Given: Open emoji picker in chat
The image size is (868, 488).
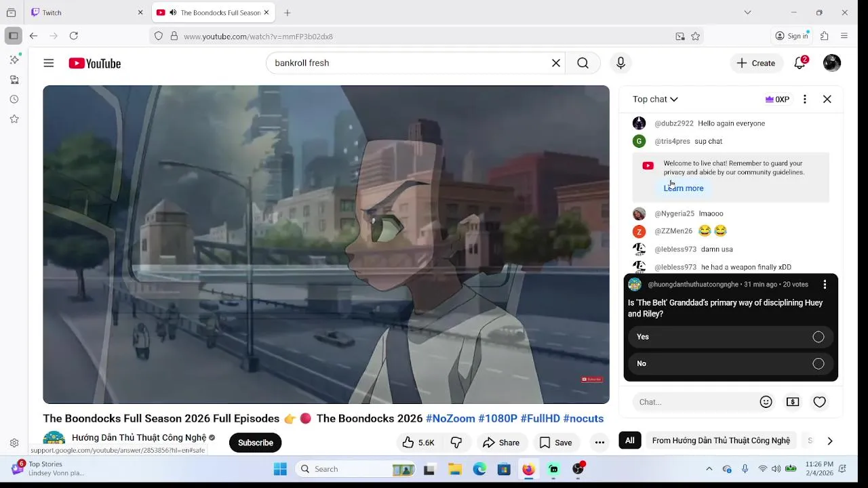Looking at the screenshot, I should [x=766, y=402].
